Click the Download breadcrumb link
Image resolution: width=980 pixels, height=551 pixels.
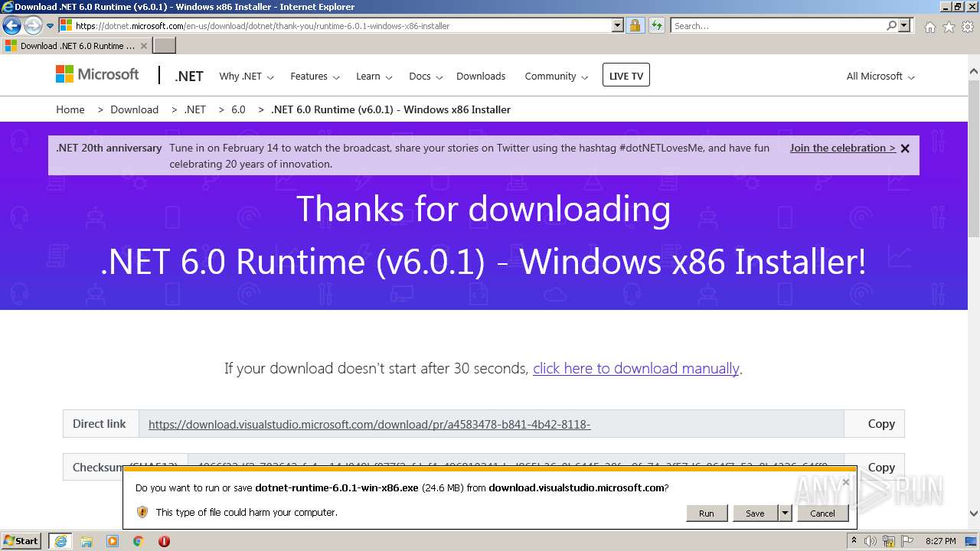134,109
